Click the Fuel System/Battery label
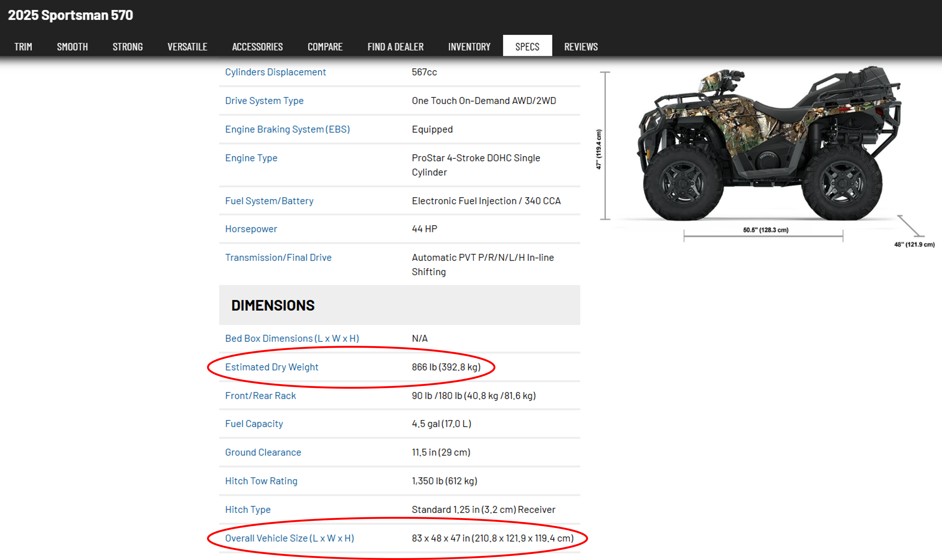Viewport: 942px width, 560px height. point(269,201)
